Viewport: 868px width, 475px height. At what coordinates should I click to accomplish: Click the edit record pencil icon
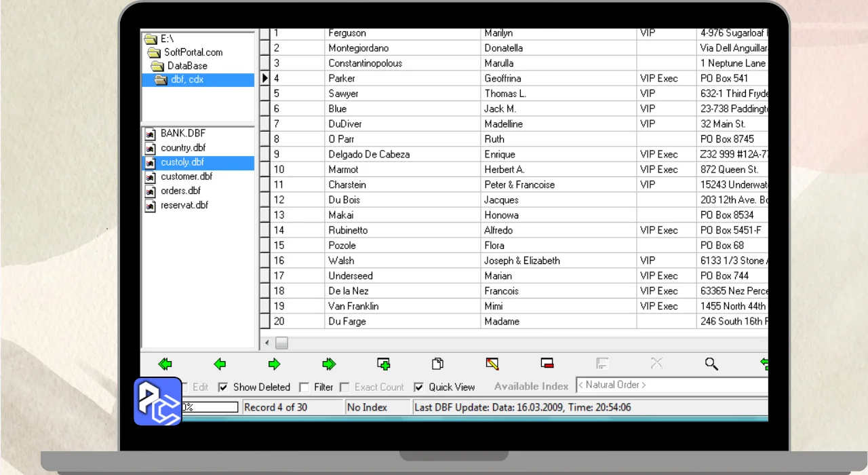[493, 364]
